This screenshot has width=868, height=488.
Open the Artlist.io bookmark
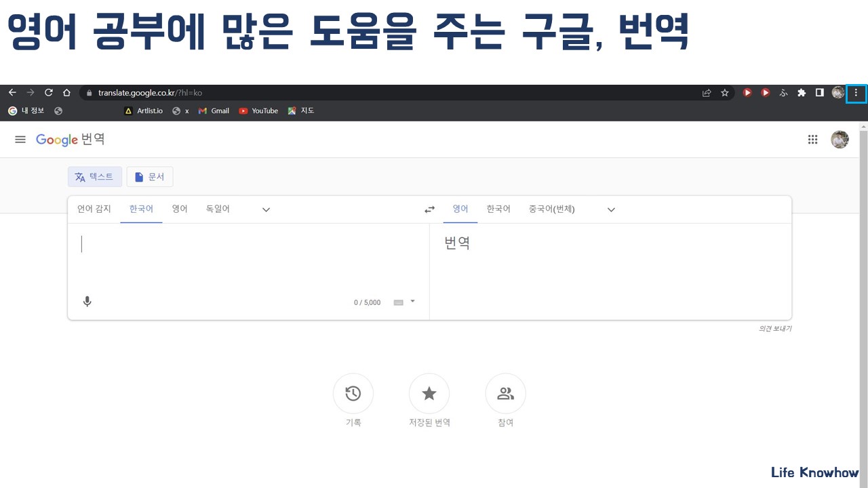144,110
